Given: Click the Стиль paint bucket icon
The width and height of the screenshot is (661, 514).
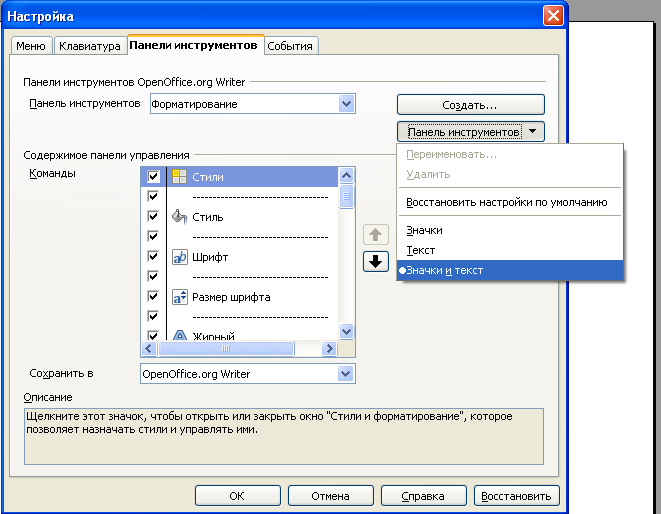Looking at the screenshot, I should click(180, 217).
